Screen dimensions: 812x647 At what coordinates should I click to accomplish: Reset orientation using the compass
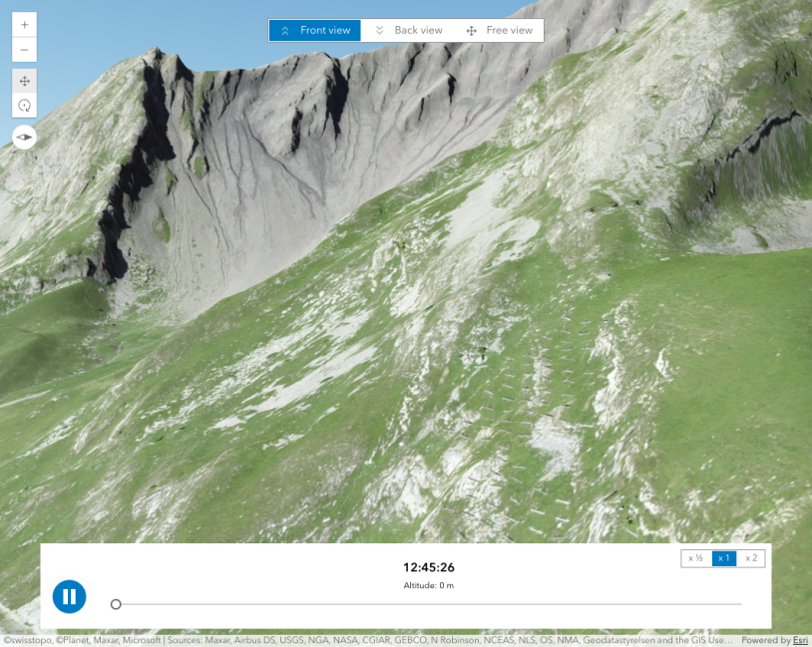pyautogui.click(x=24, y=137)
